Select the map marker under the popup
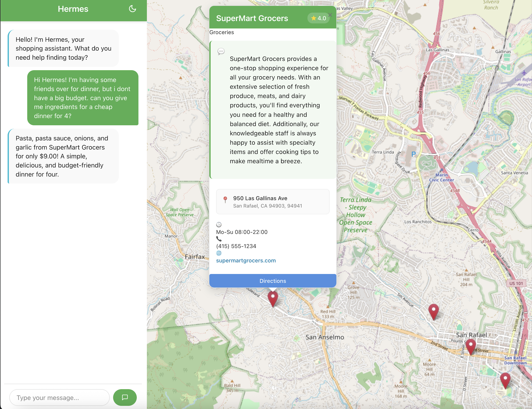The image size is (532, 409). tap(273, 298)
